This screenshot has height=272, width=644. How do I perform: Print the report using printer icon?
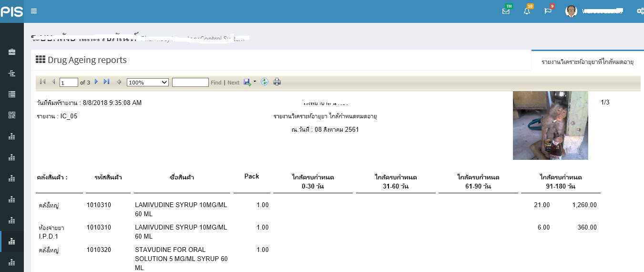click(277, 82)
